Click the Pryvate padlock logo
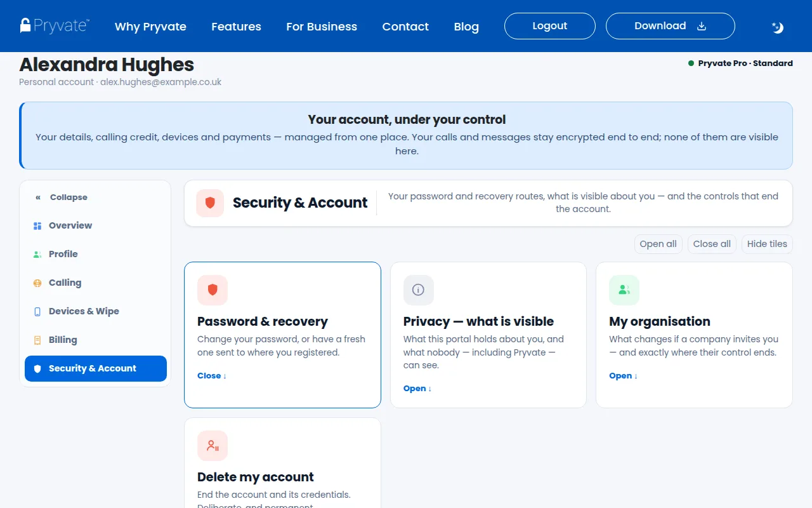The image size is (812, 508). (55, 25)
